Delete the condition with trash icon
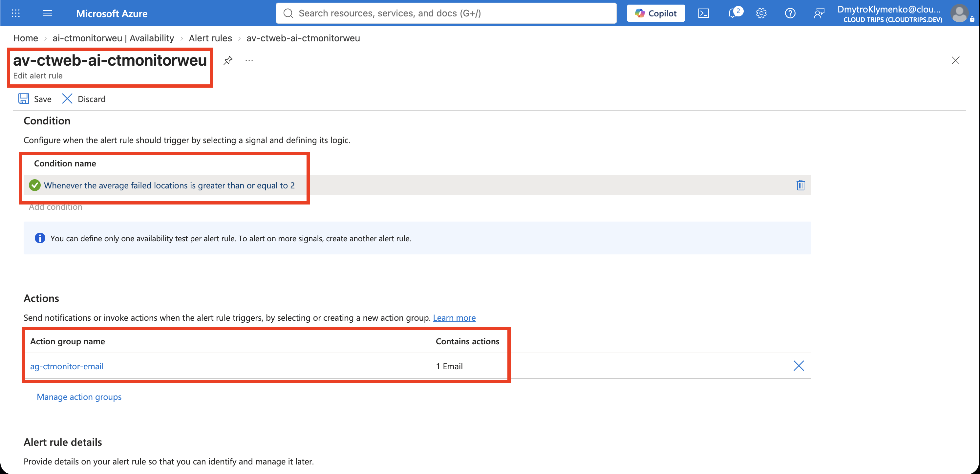 (x=800, y=185)
